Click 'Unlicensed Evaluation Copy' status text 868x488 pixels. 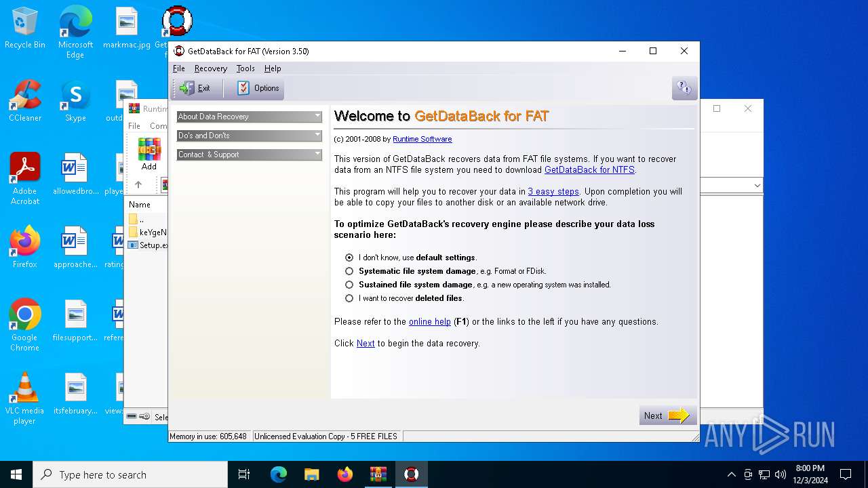326,436
